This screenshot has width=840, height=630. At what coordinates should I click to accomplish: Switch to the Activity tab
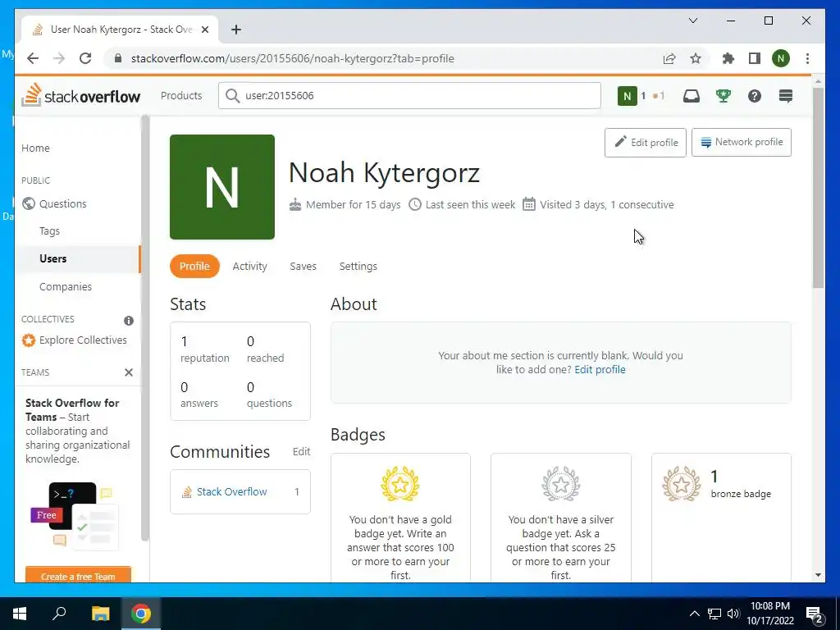pos(249,267)
